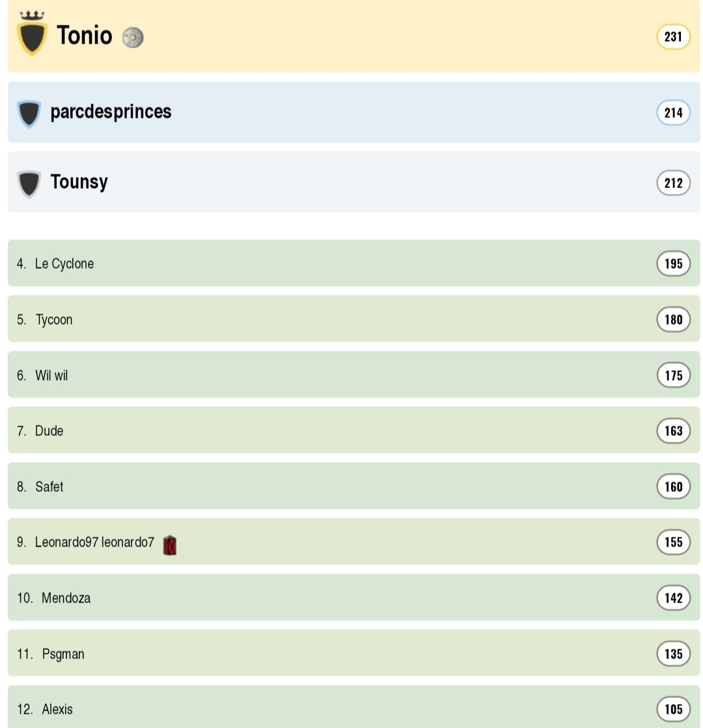
Task: Select the Wil wil leaderboard entry
Action: coord(51,375)
